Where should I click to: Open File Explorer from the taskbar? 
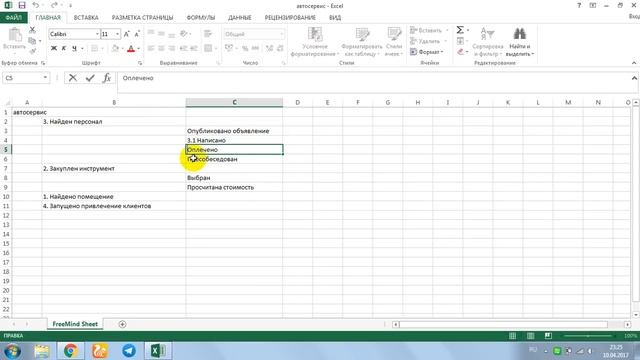[x=42, y=351]
